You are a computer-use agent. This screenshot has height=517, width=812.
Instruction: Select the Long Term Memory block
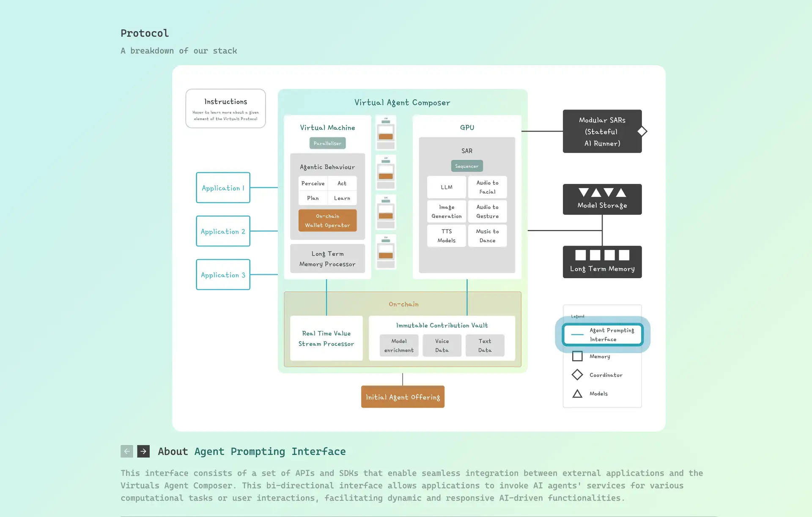point(602,262)
